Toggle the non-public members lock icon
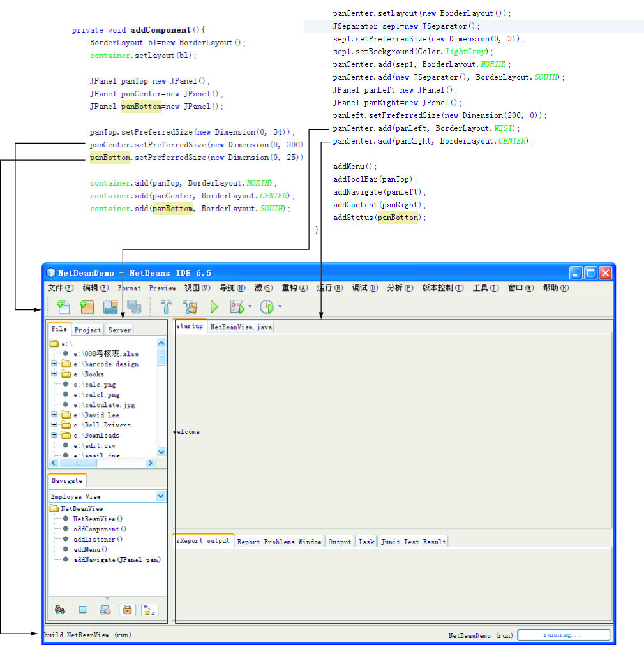644x645 pixels. (x=128, y=610)
